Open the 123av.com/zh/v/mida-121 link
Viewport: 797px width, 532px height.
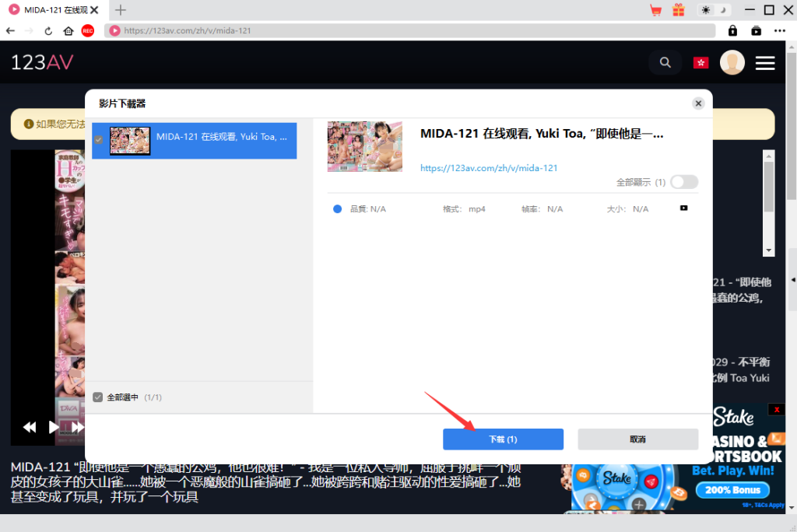pyautogui.click(x=489, y=168)
